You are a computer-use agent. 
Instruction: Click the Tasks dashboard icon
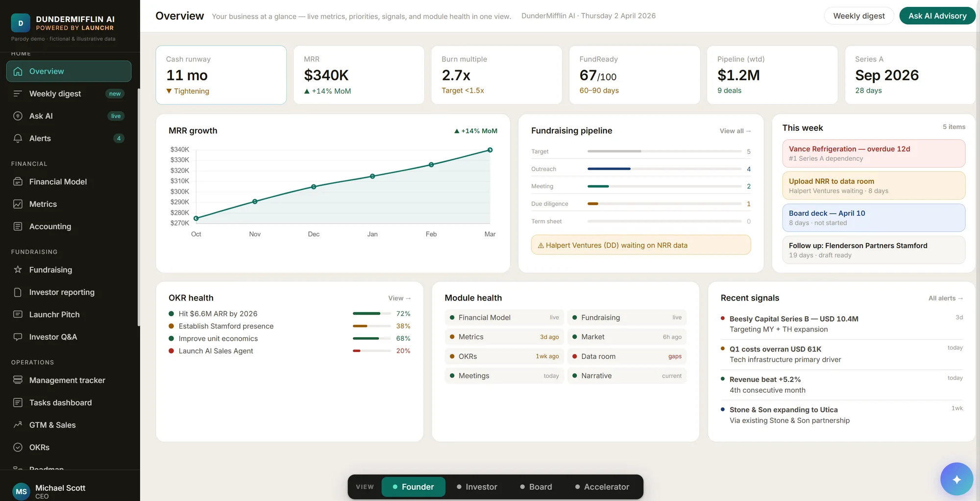tap(18, 402)
